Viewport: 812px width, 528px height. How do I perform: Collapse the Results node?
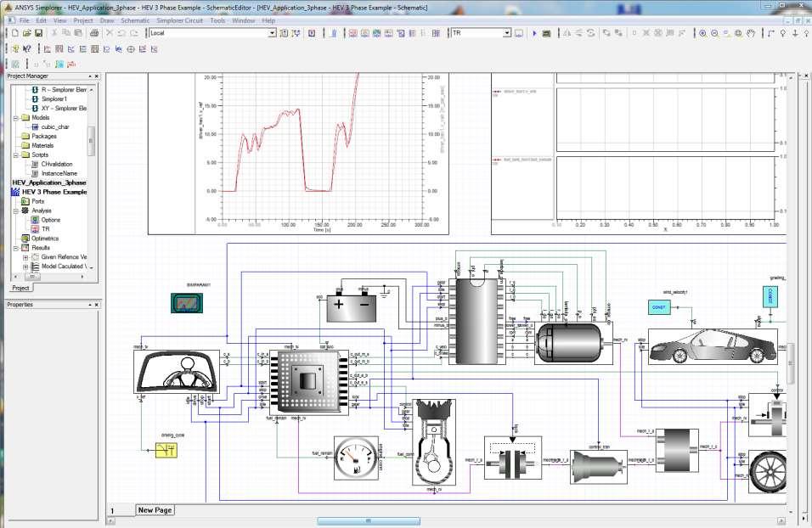tap(16, 248)
